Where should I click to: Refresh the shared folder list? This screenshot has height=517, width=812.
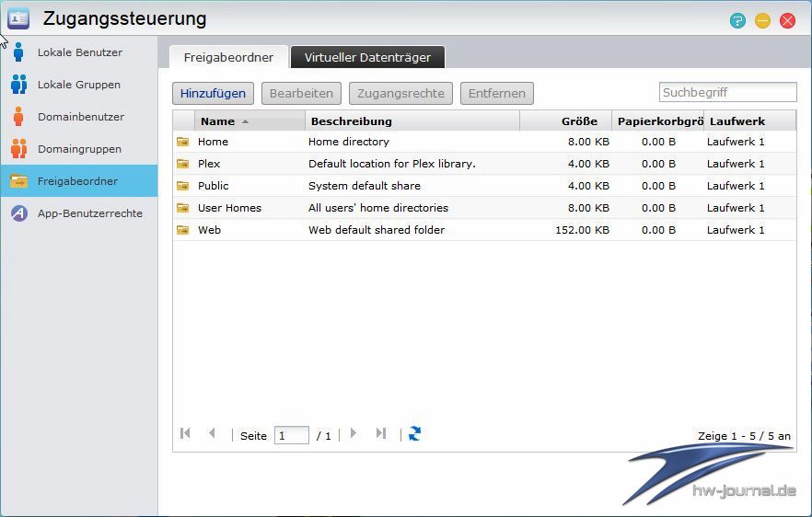[x=415, y=433]
